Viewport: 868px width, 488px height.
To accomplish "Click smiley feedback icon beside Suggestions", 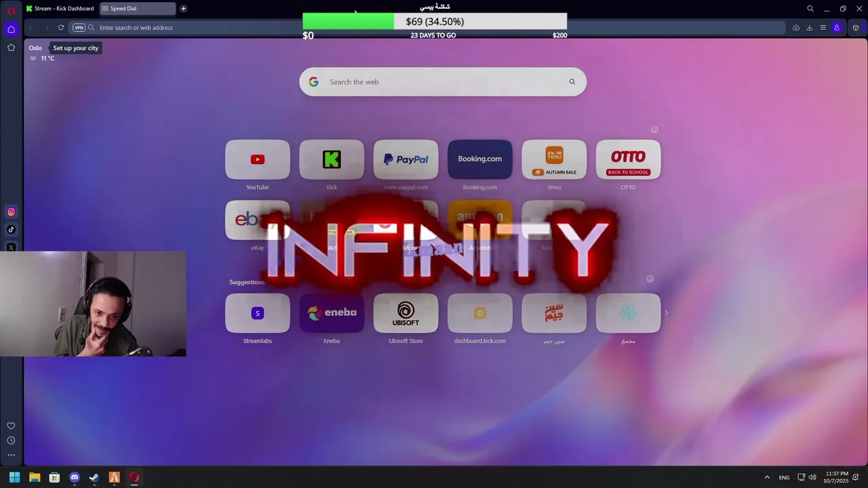I will [650, 279].
